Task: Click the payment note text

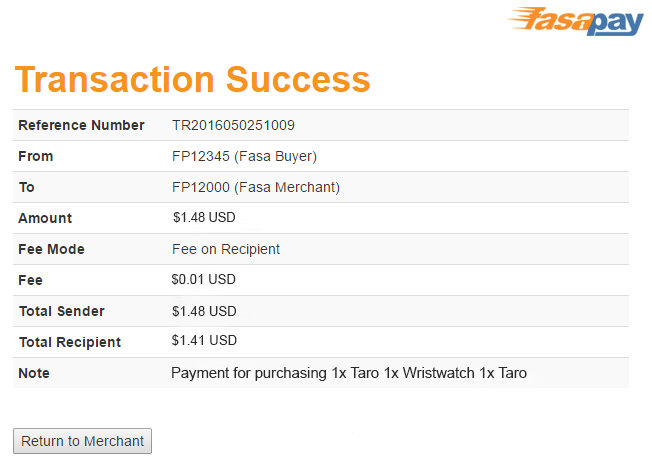Action: pyautogui.click(x=349, y=373)
